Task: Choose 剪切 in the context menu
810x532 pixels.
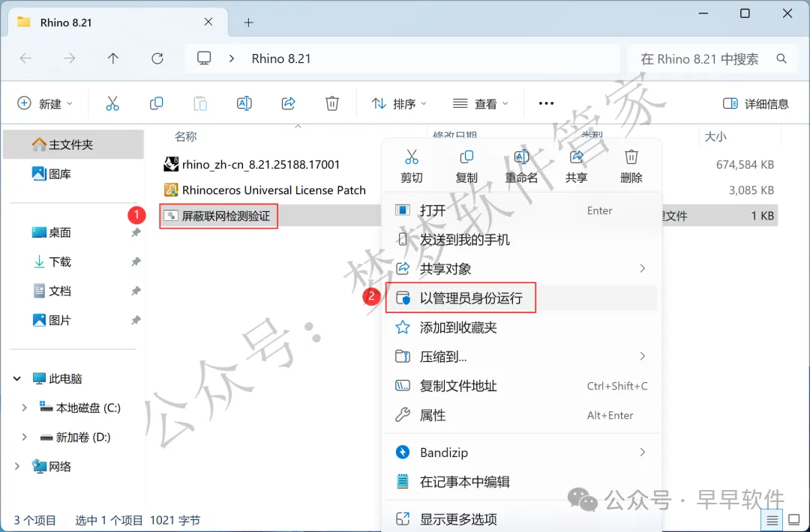Action: tap(412, 166)
